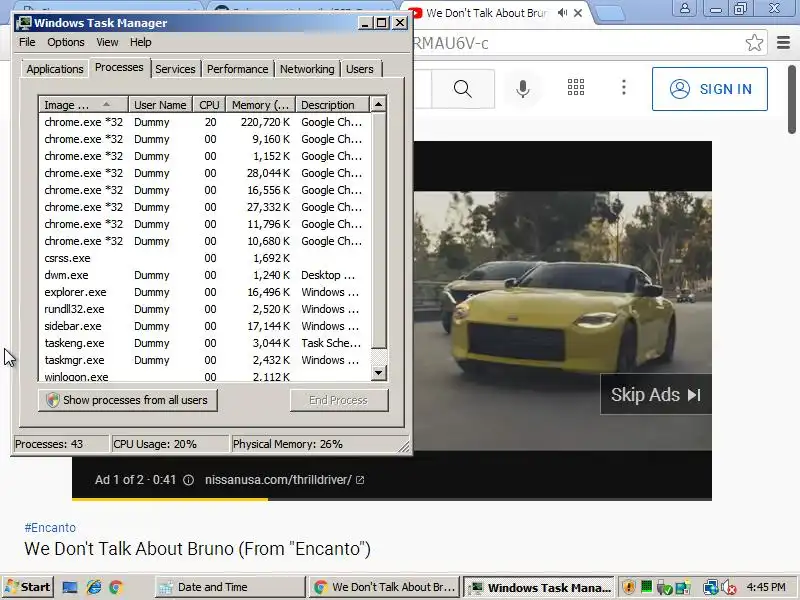Click Show processes from all users
This screenshot has height=600, width=800.
[x=128, y=400]
